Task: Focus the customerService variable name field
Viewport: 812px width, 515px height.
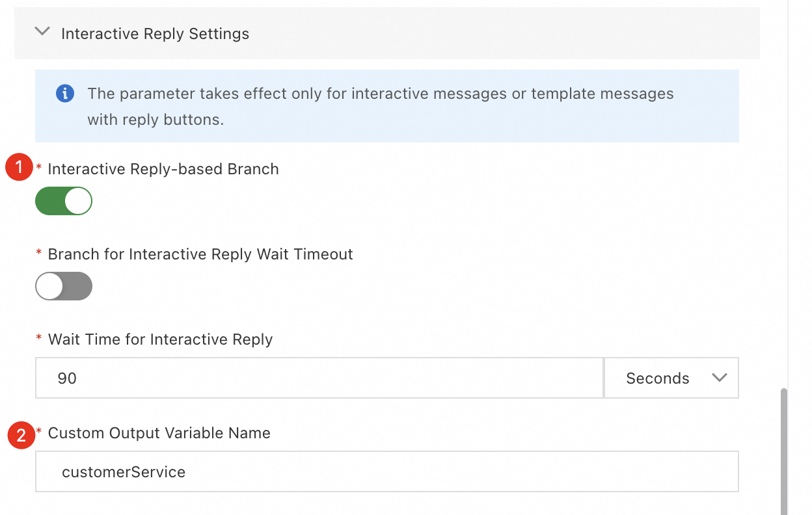Action: (x=386, y=471)
